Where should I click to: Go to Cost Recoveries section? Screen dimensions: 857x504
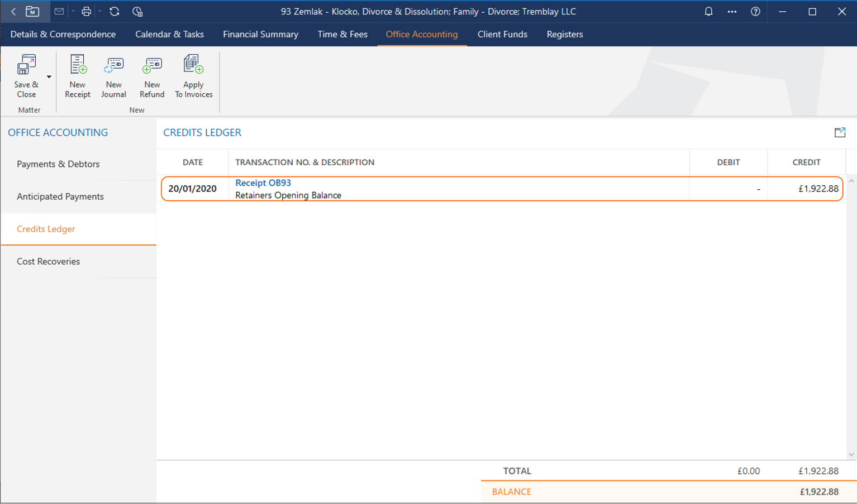pyautogui.click(x=48, y=261)
